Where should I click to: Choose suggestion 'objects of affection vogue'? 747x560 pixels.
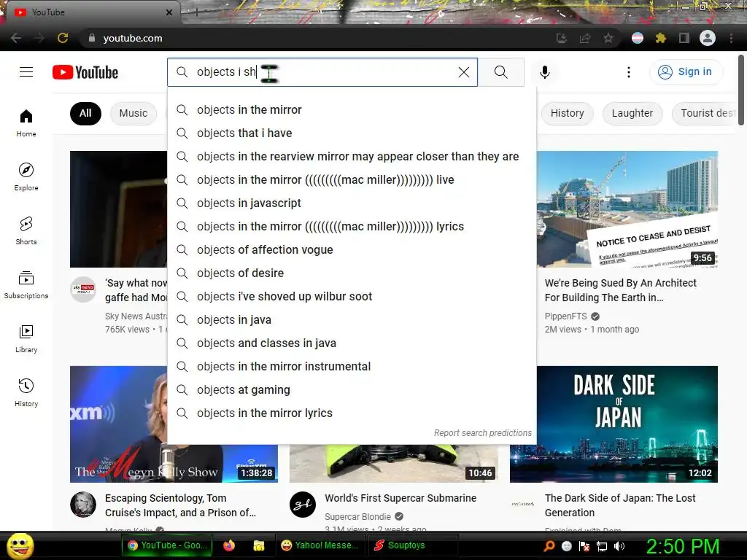352,249
